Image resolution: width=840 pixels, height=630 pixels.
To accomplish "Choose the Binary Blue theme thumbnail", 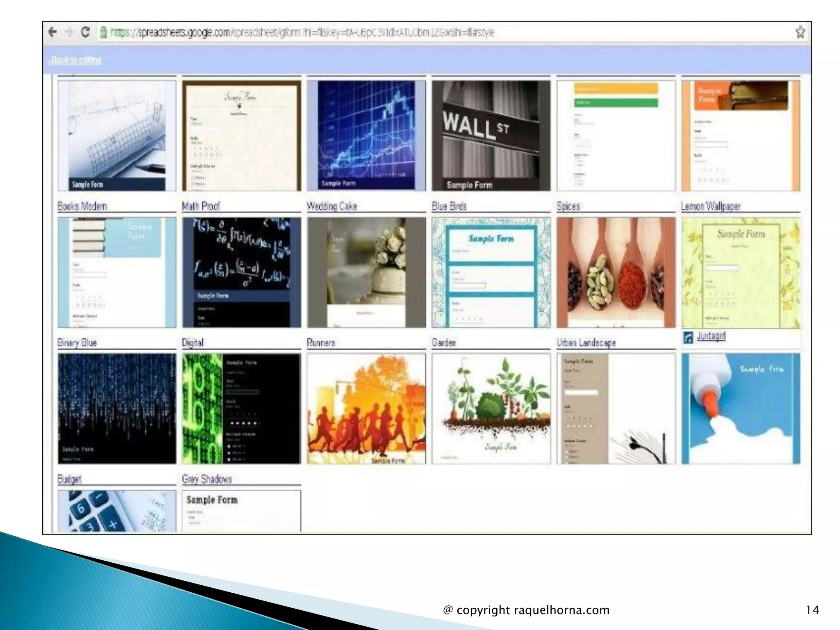I will [117, 409].
